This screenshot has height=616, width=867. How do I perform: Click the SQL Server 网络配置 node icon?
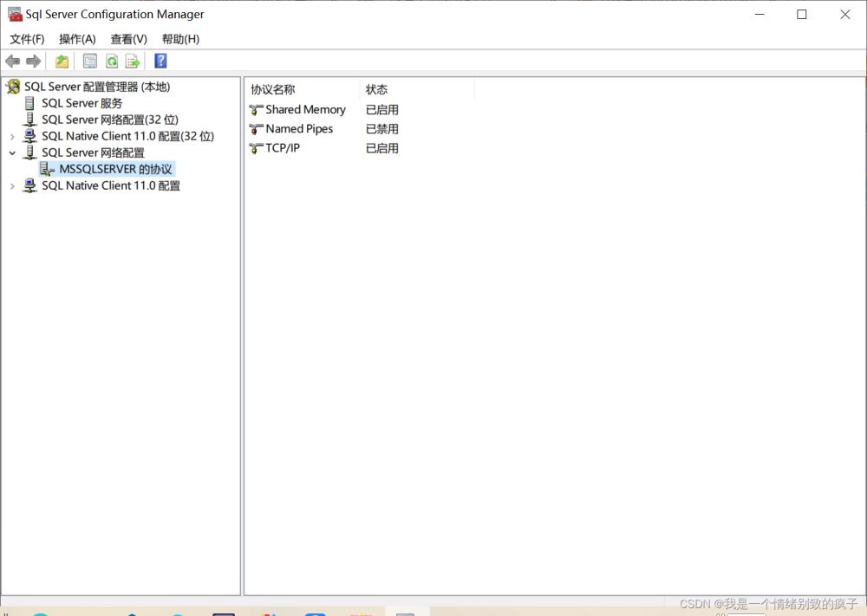[x=29, y=152]
